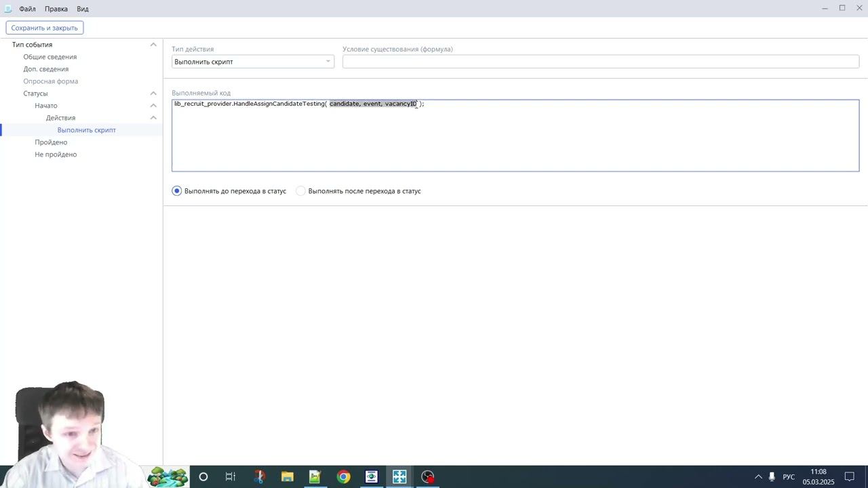Maximize the window
This screenshot has height=488, width=868.
pos(842,8)
